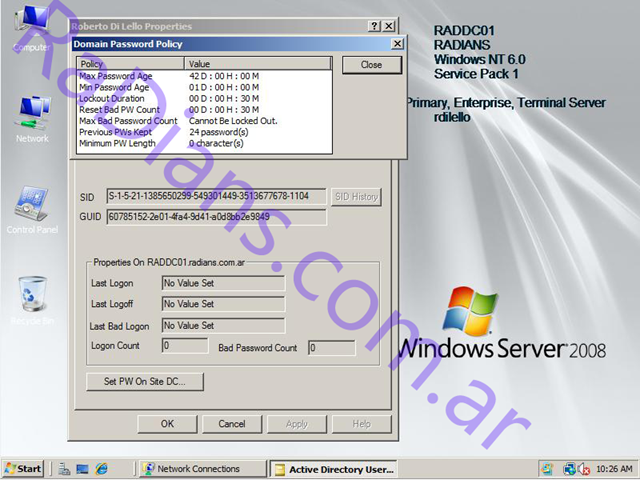The image size is (640, 480).
Task: Open the Recycle Bin icon
Action: (31, 297)
